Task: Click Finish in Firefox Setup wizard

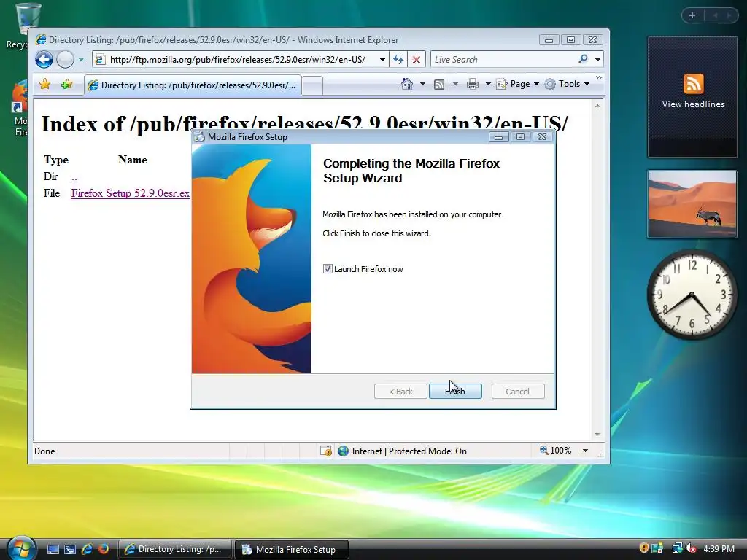Action: click(x=455, y=392)
